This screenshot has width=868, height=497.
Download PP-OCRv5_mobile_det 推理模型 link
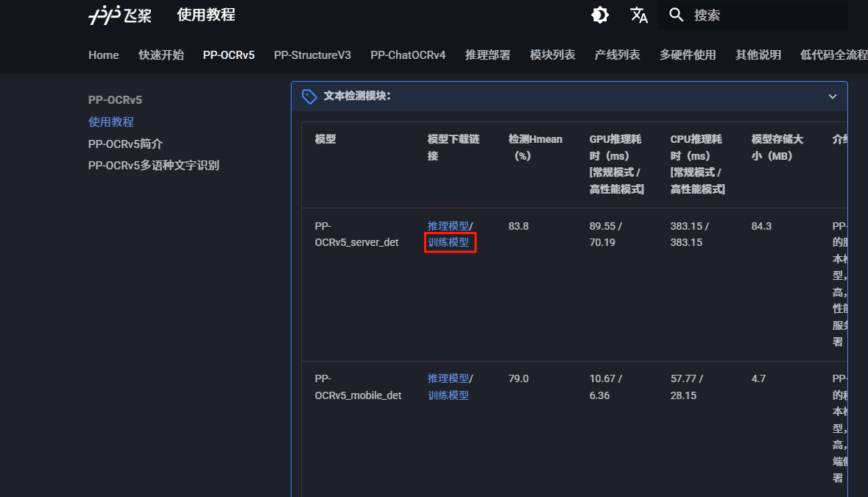coord(448,378)
